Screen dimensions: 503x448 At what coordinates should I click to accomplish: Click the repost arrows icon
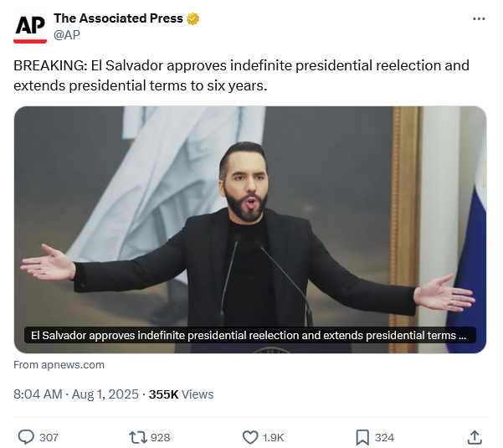(137, 437)
